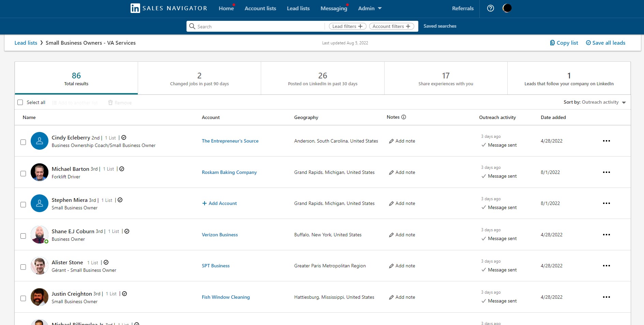
Task: Open the Sort by Outreach activity dropdown
Action: [x=595, y=102]
